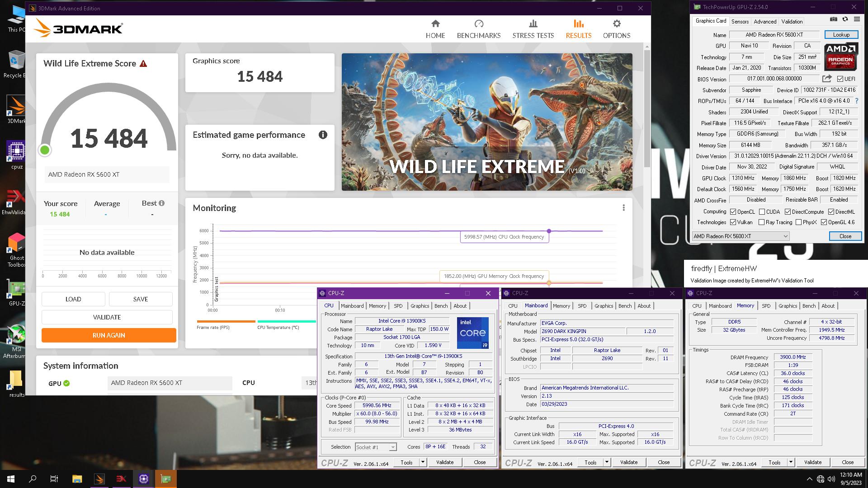Open the SPD tab in Mainboard CPU-Z window

[x=582, y=306]
